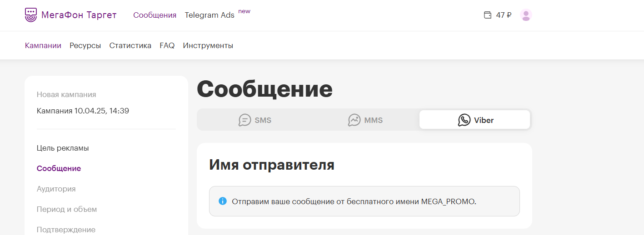Click the new badge beside Telegram Ads
The image size is (644, 235).
pos(245,11)
